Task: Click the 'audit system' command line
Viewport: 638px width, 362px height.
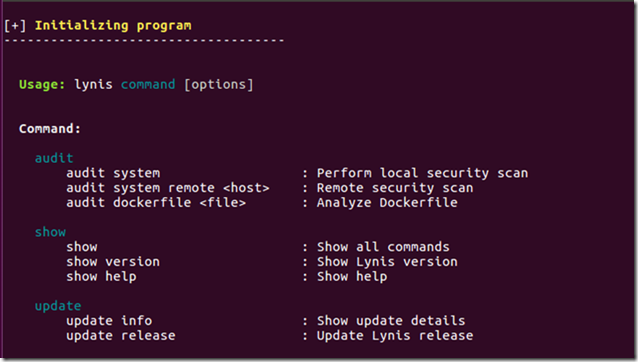Action: click(113, 173)
